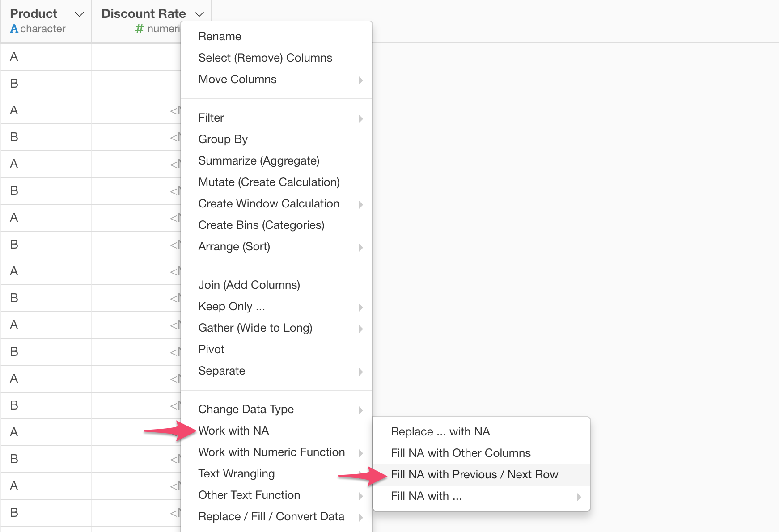The width and height of the screenshot is (779, 532).
Task: Open the Product column dropdown arrow
Action: pyautogui.click(x=79, y=14)
